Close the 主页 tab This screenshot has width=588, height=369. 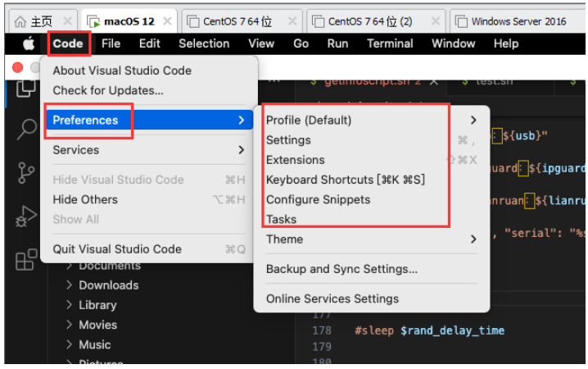[67, 21]
